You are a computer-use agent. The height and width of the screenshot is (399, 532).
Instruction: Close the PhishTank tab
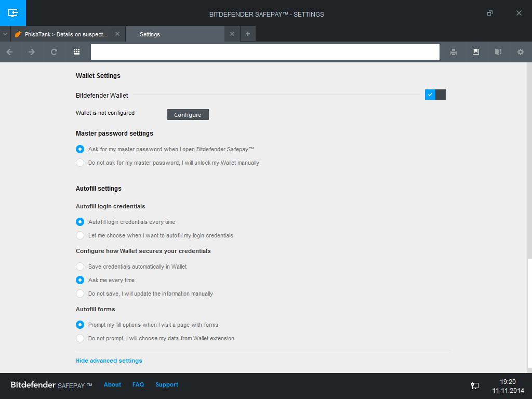pos(117,34)
